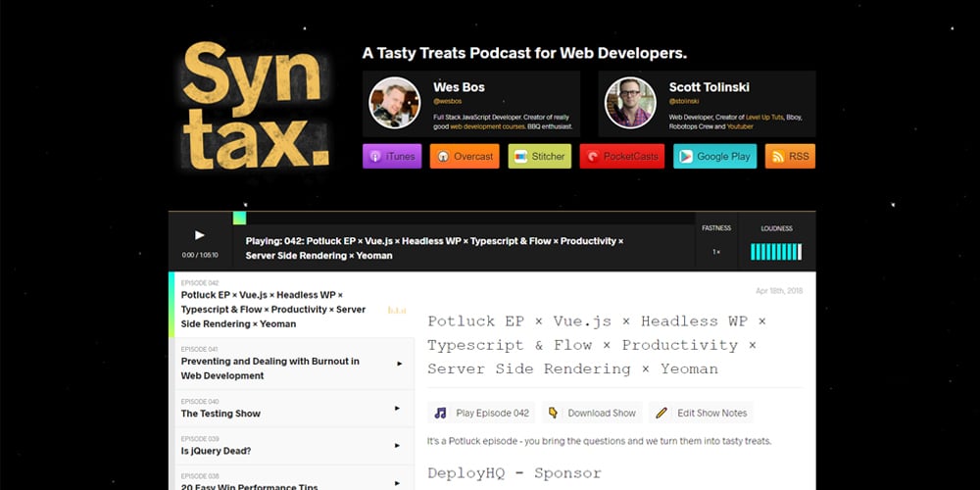Open Scott Tolinski avatar photo

630,103
